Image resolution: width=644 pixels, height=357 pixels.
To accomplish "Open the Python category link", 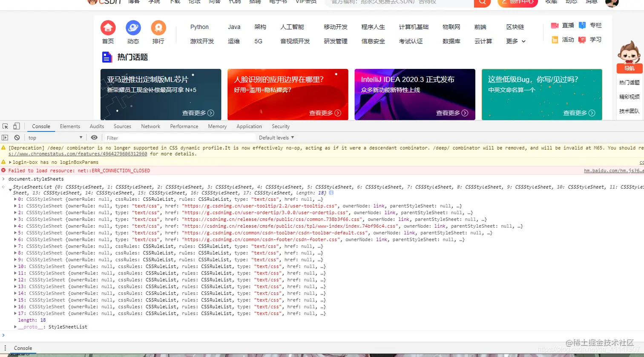I will pyautogui.click(x=199, y=27).
